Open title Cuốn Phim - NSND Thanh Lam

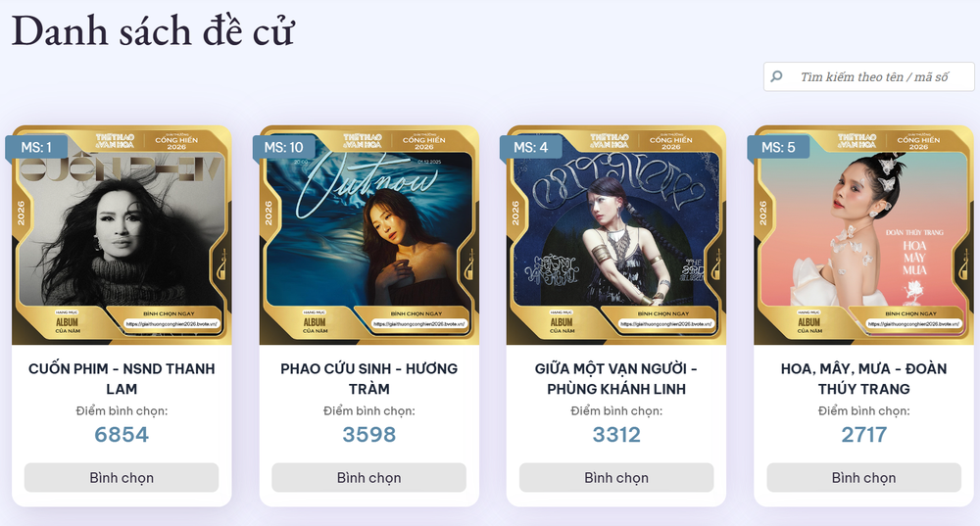pyautogui.click(x=122, y=378)
